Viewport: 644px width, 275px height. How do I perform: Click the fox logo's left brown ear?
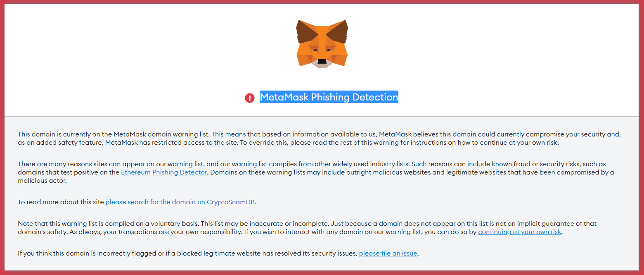305,33
